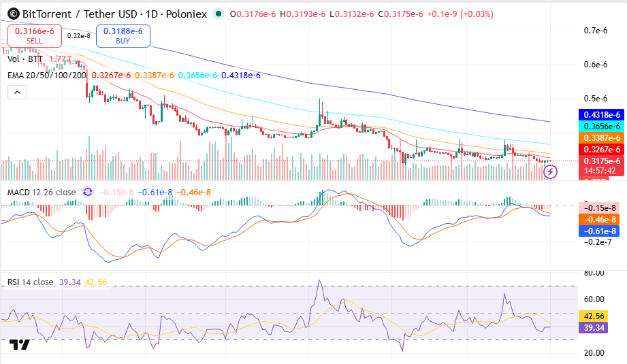Collapse the indicator legend with the chevron button
The height and width of the screenshot is (364, 627).
(x=17, y=93)
